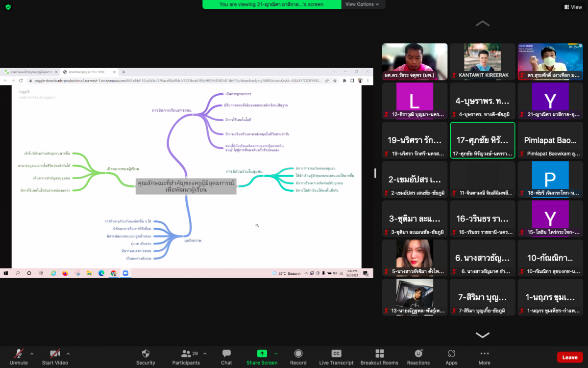The width and height of the screenshot is (588, 368).
Task: Select ผศ.ดร.วีระ จตุพร video tile
Action: 415,61
